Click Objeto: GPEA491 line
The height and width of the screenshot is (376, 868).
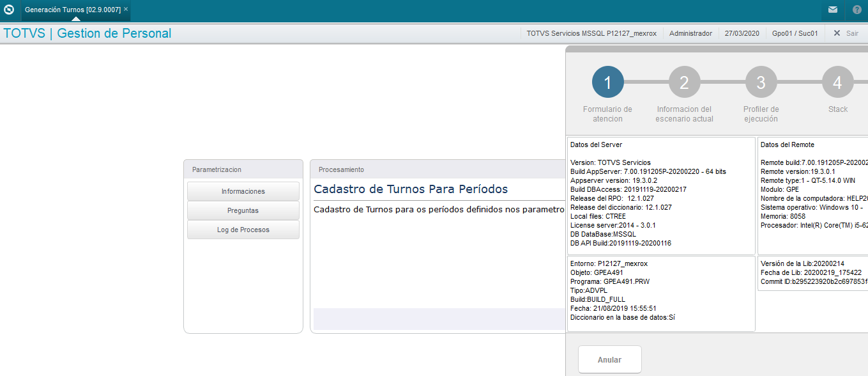597,272
